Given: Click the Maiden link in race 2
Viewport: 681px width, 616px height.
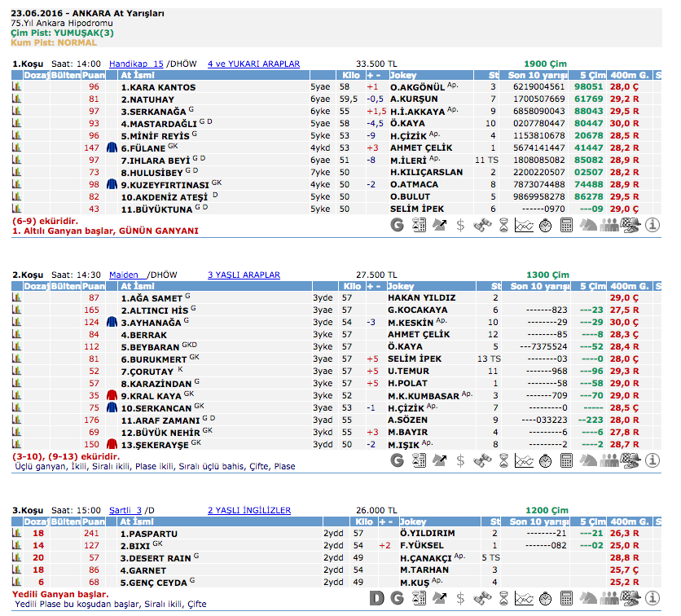Looking at the screenshot, I should [125, 275].
